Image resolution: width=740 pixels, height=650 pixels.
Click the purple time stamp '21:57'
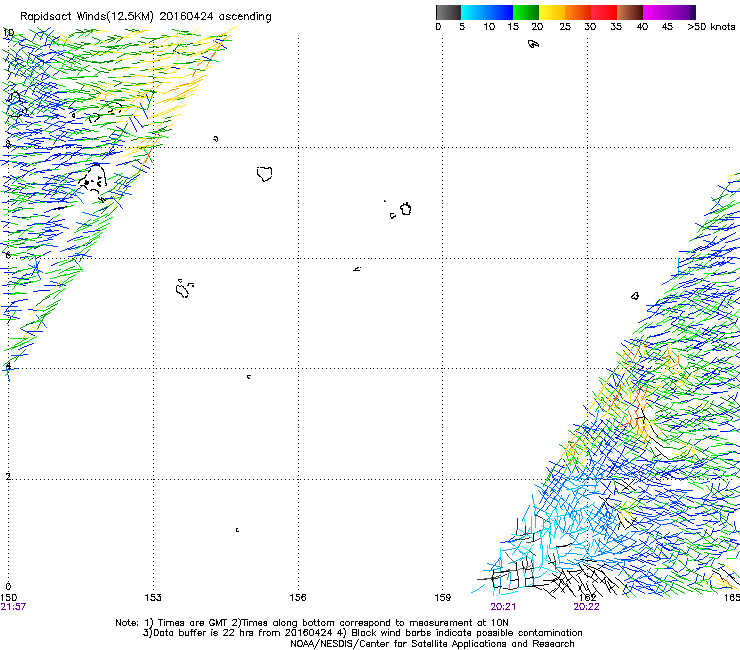coord(13,607)
